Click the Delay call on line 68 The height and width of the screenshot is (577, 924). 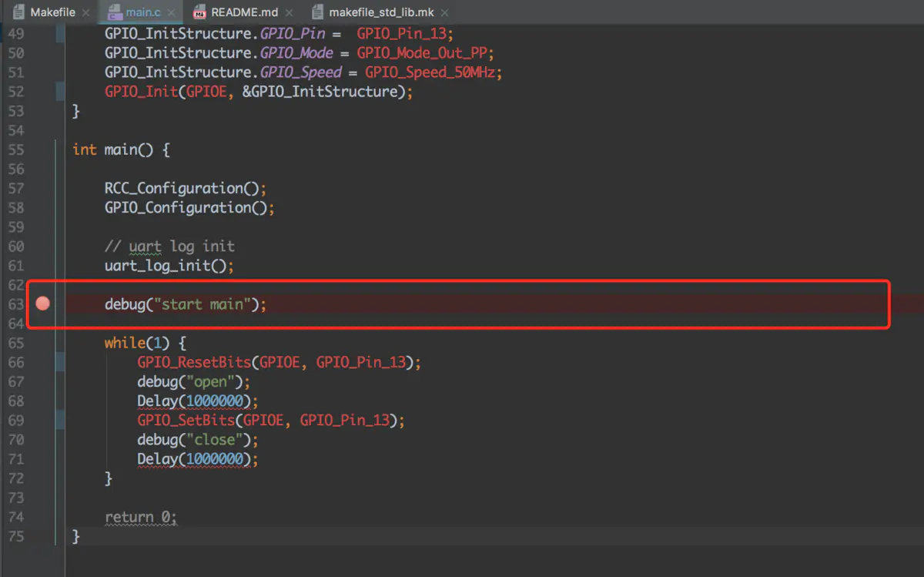198,401
